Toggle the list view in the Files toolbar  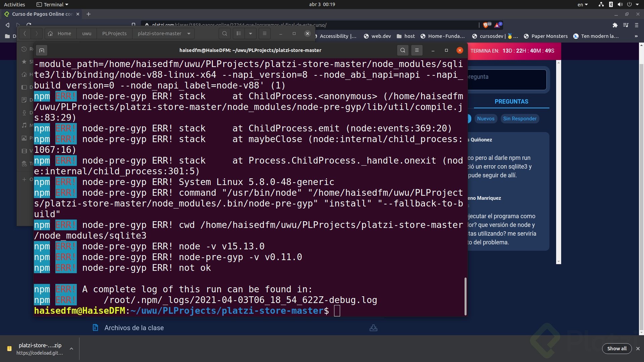coord(239,34)
